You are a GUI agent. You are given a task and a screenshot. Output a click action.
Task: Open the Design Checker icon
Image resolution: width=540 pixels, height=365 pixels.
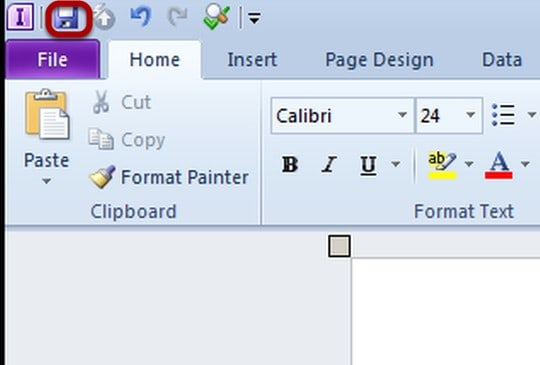tap(216, 17)
